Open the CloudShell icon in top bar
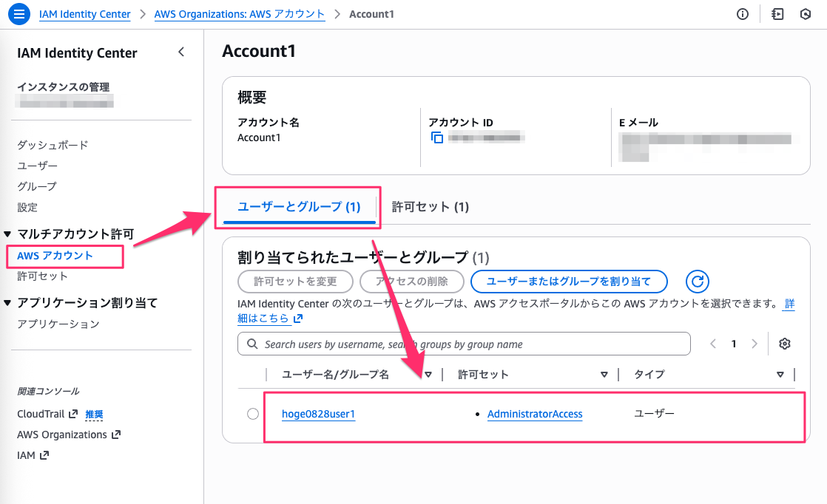 click(777, 14)
